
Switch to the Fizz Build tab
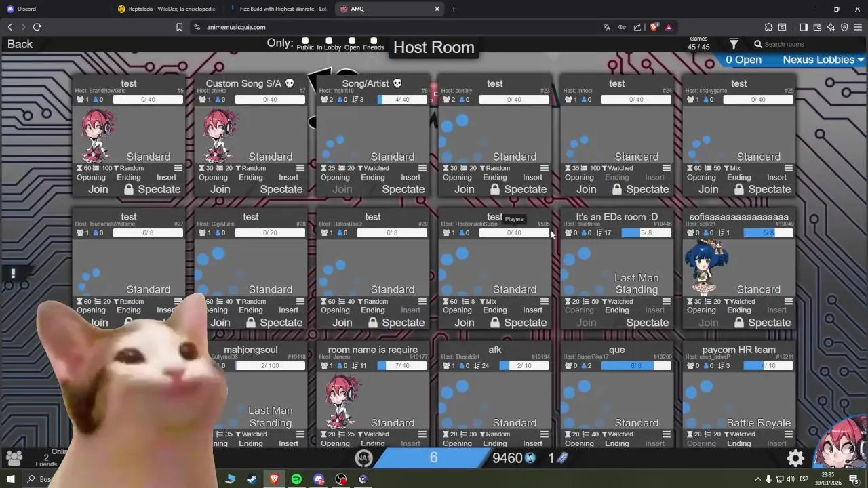pyautogui.click(x=278, y=9)
